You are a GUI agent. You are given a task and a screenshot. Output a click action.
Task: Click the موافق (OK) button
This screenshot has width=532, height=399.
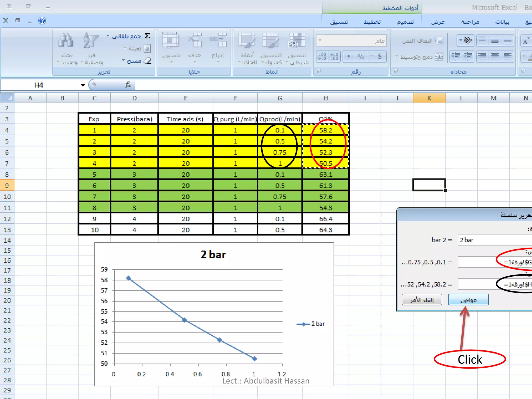pyautogui.click(x=468, y=300)
